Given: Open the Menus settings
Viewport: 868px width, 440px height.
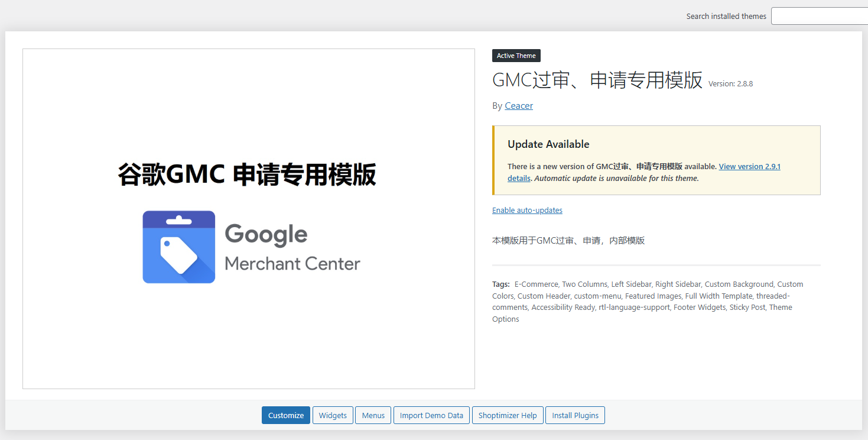Looking at the screenshot, I should coord(372,415).
